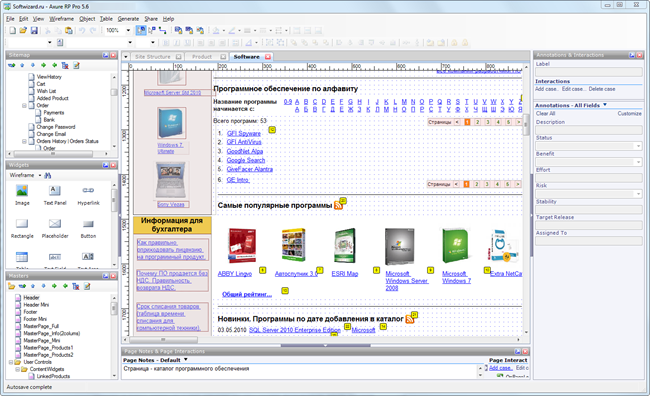Select the Rectangle widget

coord(22,228)
